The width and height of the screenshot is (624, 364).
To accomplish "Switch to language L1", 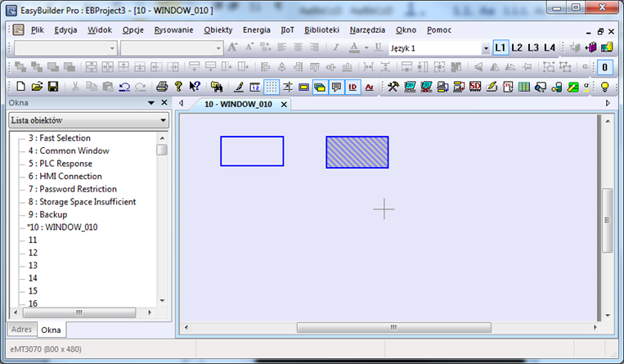I will coord(501,47).
